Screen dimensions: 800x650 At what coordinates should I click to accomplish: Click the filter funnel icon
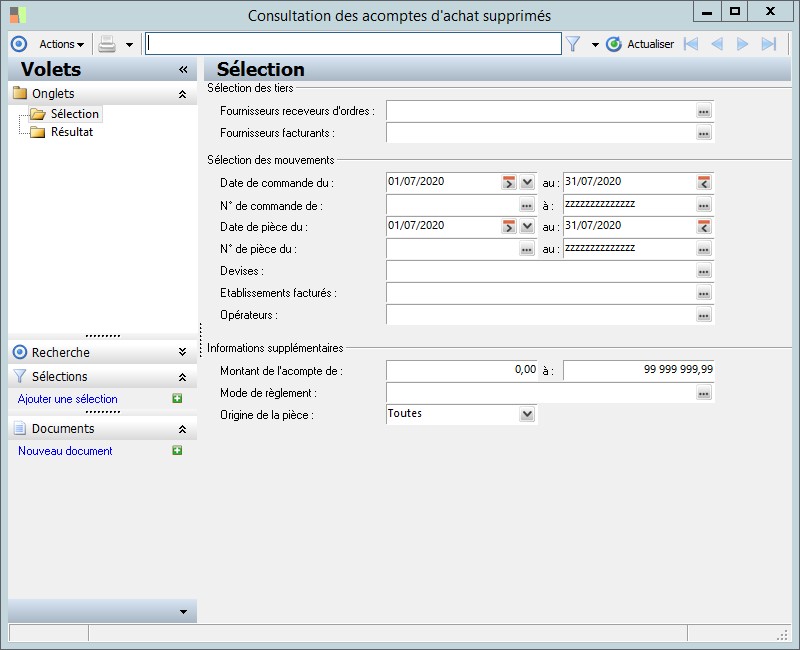pyautogui.click(x=573, y=44)
